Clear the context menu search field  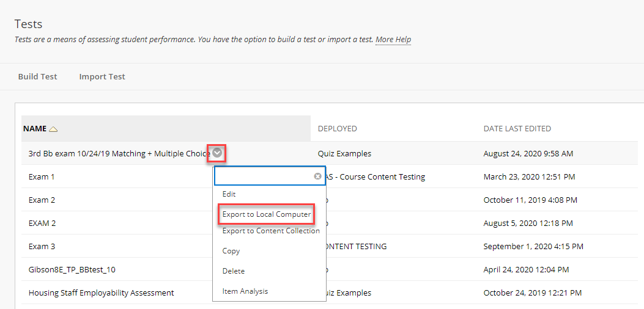[x=317, y=176]
